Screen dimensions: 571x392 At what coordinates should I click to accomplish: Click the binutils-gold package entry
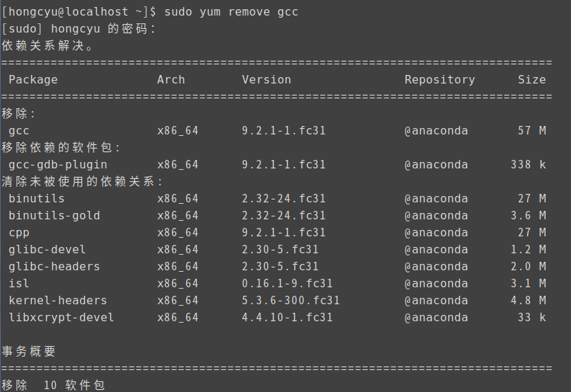click(x=54, y=216)
